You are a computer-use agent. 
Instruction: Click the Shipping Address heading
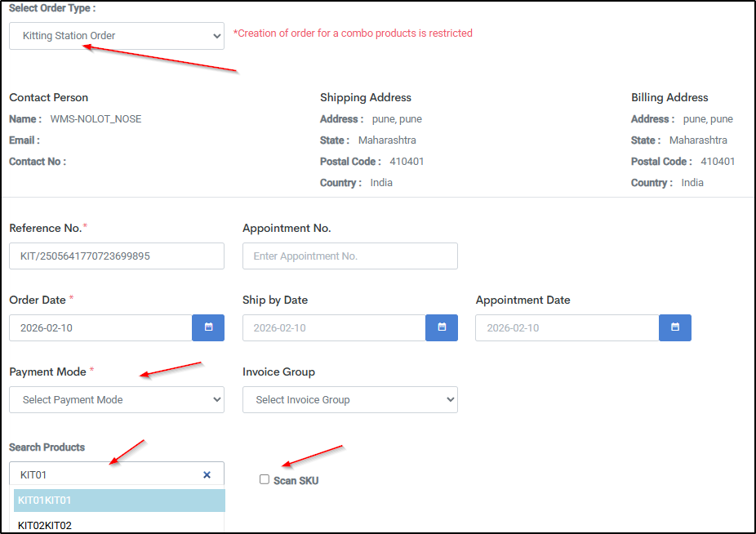point(365,97)
